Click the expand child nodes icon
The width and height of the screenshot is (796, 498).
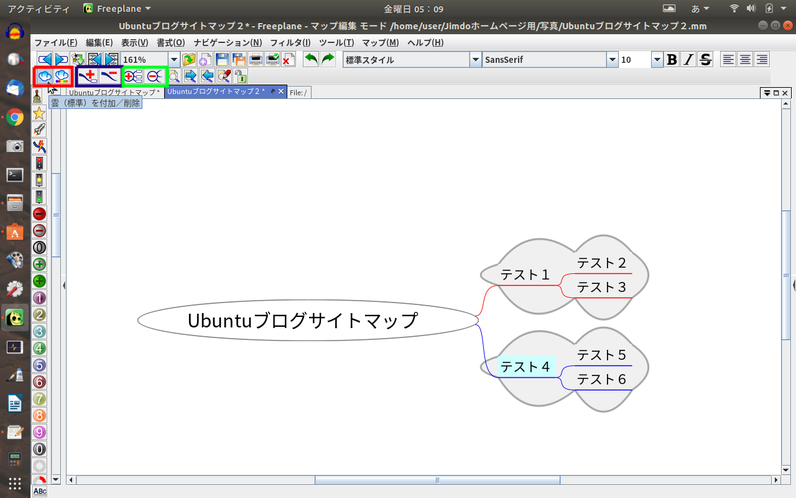tap(133, 77)
